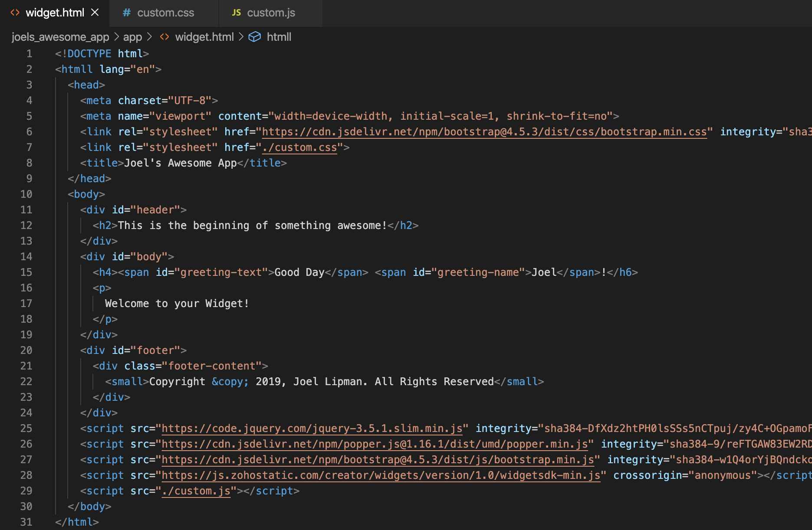Viewport: 812px width, 530px height.
Task: Click on the popper.min.js script link
Action: point(375,444)
